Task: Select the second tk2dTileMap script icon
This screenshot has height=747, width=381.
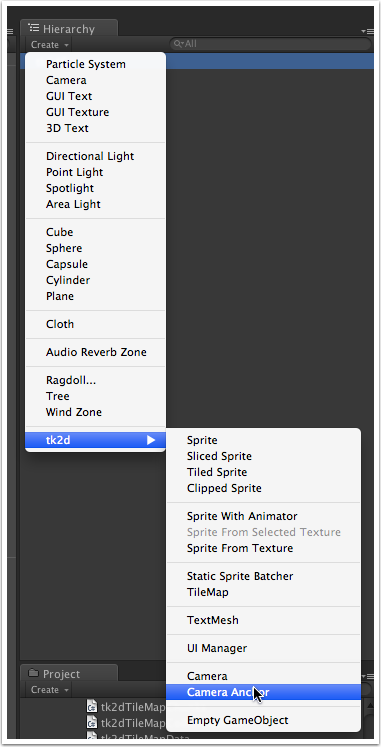Action: (92, 723)
